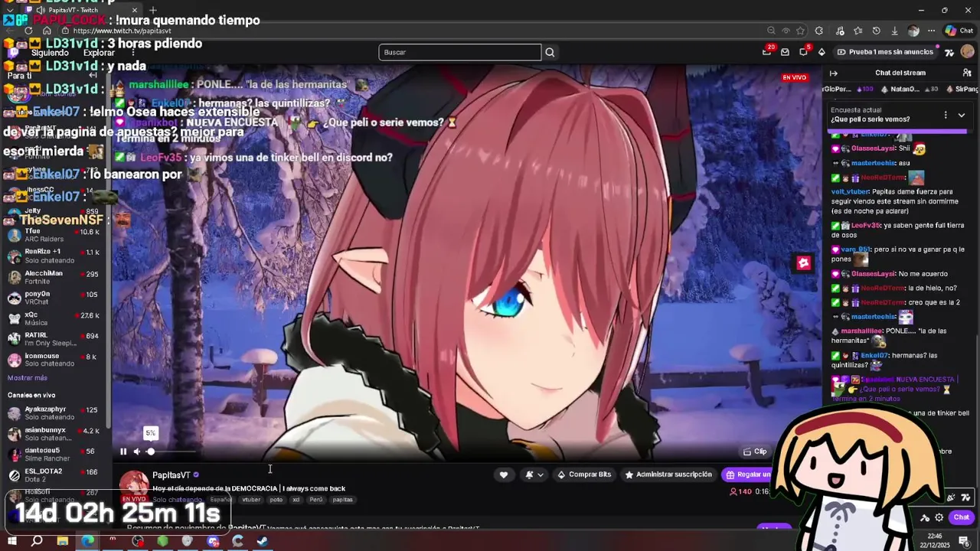This screenshot has width=980, height=551.
Task: Click Mostrar más in sidebar
Action: (x=28, y=378)
